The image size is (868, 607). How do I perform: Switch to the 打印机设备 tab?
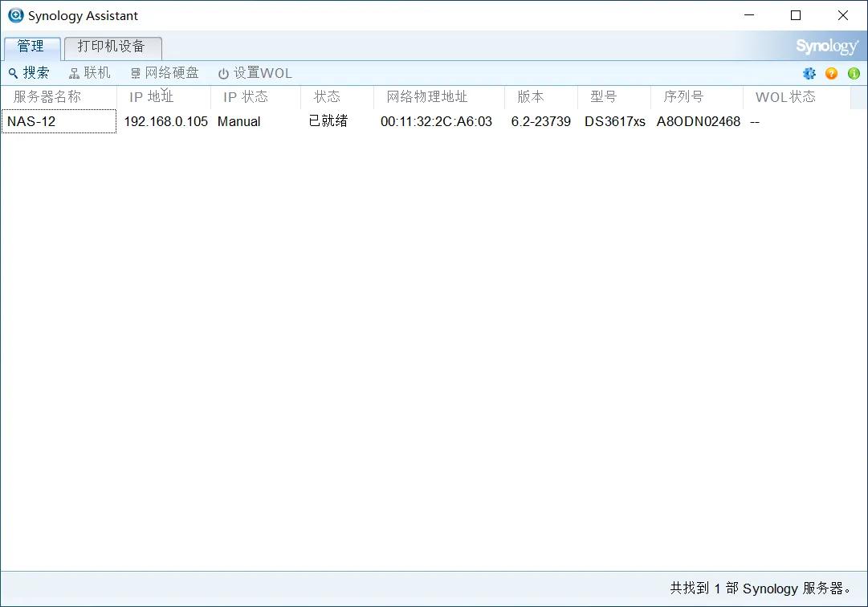pyautogui.click(x=112, y=47)
